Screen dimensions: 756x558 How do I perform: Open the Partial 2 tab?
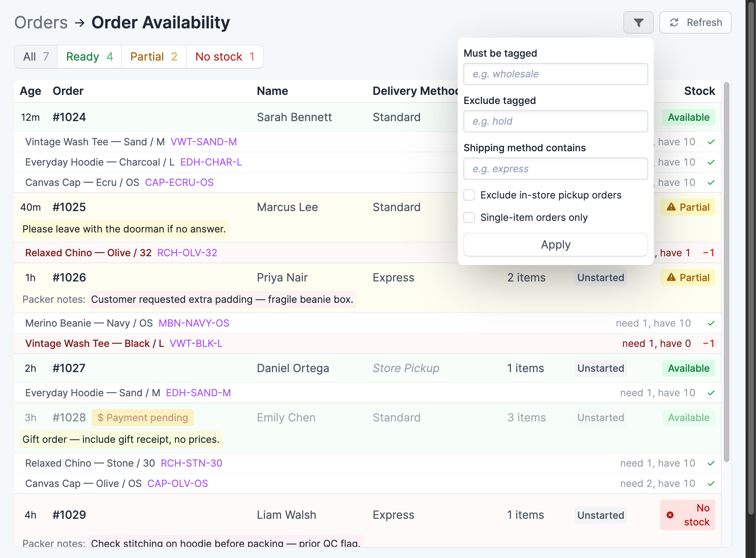[x=154, y=57]
